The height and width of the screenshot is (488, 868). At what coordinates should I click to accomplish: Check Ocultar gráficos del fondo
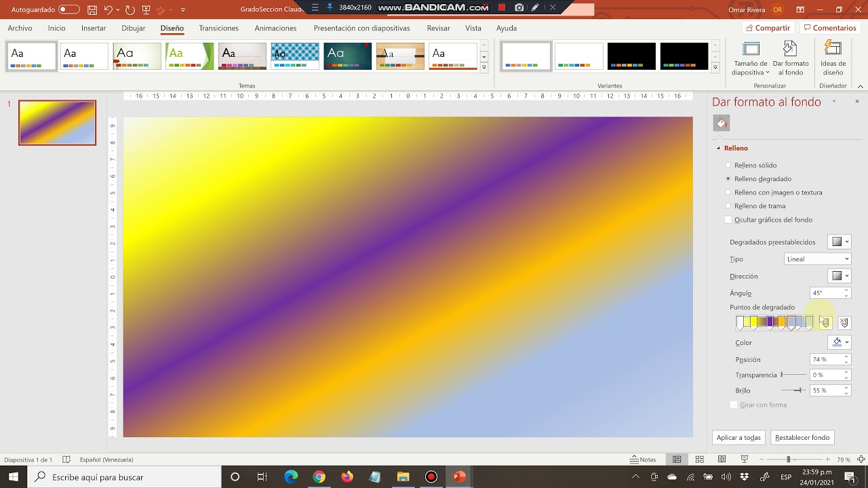point(768,220)
